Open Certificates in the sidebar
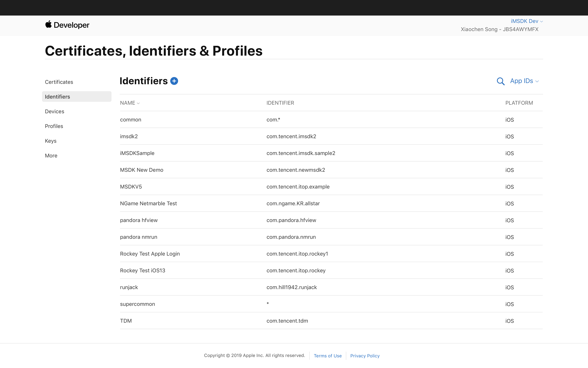The image size is (588, 368). pyautogui.click(x=59, y=82)
